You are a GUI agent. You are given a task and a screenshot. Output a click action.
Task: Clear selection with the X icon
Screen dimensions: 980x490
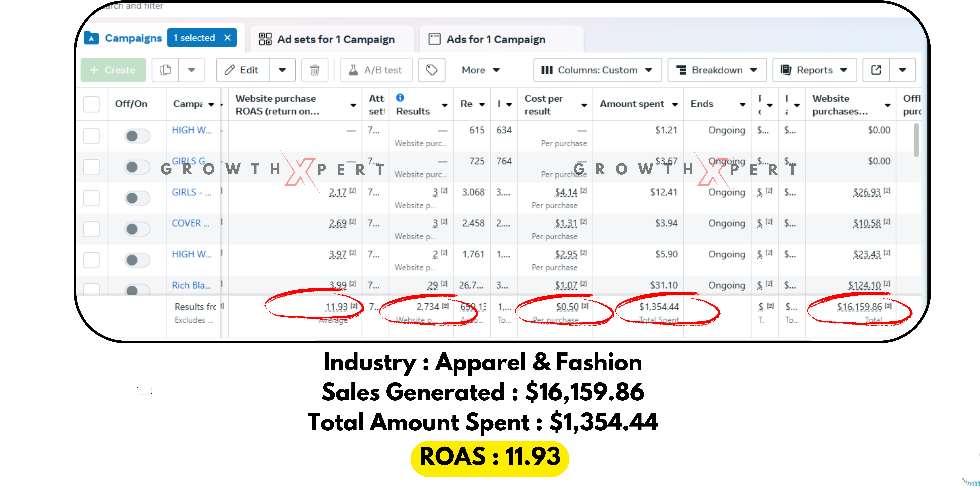click(x=228, y=38)
